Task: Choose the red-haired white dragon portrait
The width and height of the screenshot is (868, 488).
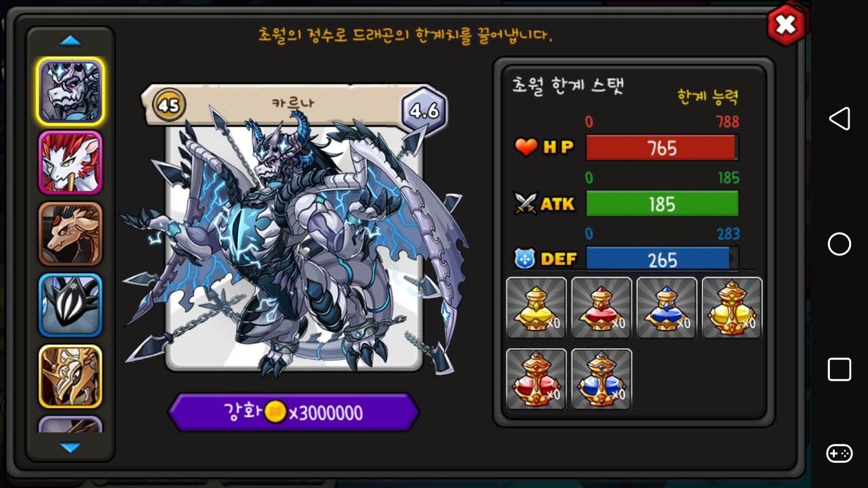Action: 71,163
